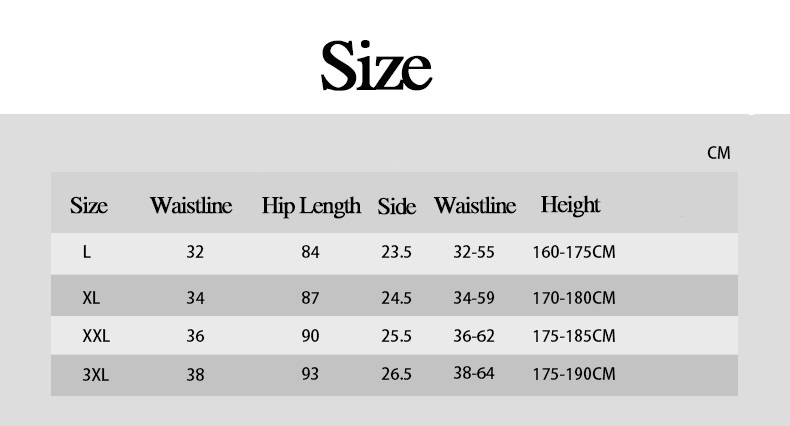Choose the XXL size row label
The height and width of the screenshot is (426, 790).
[x=96, y=336]
